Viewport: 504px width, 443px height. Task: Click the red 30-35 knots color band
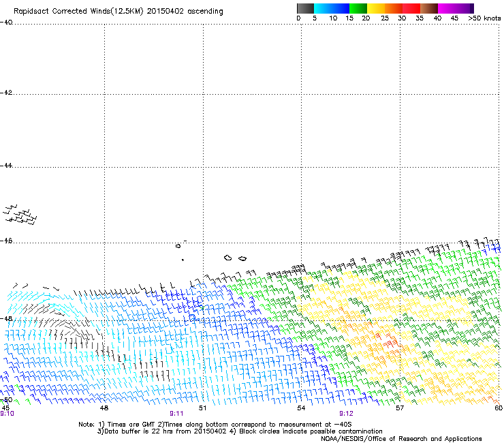coord(411,8)
